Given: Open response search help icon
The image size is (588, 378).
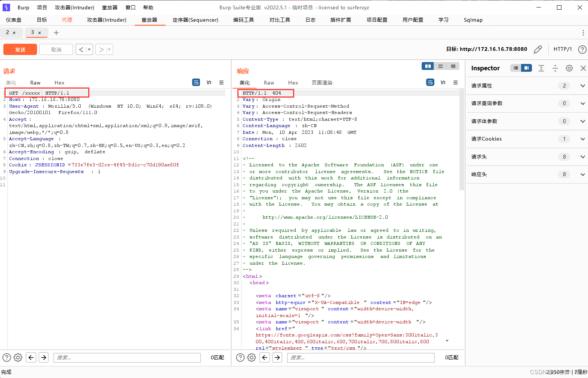Looking at the screenshot, I should point(241,358).
